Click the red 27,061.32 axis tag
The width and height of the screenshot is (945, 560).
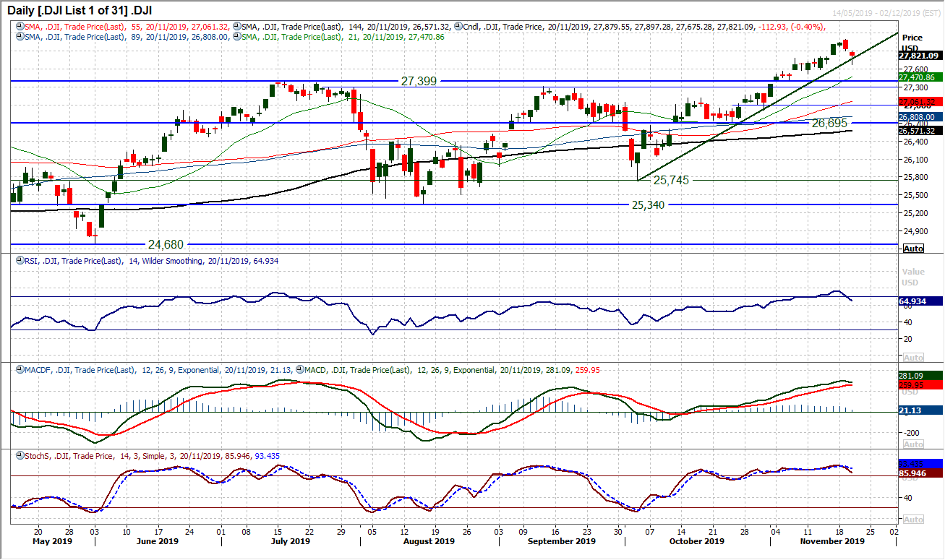919,101
